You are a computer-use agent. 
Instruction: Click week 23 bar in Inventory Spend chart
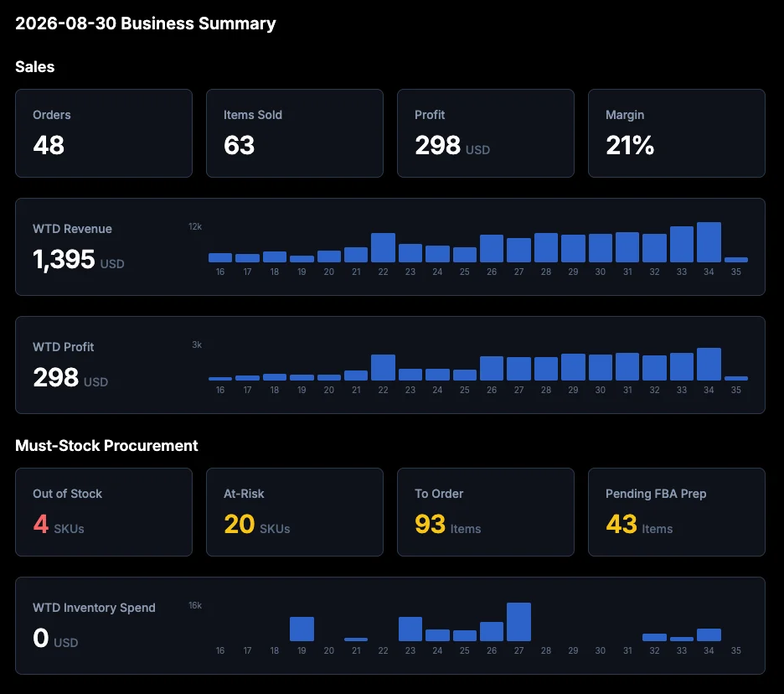coord(410,629)
